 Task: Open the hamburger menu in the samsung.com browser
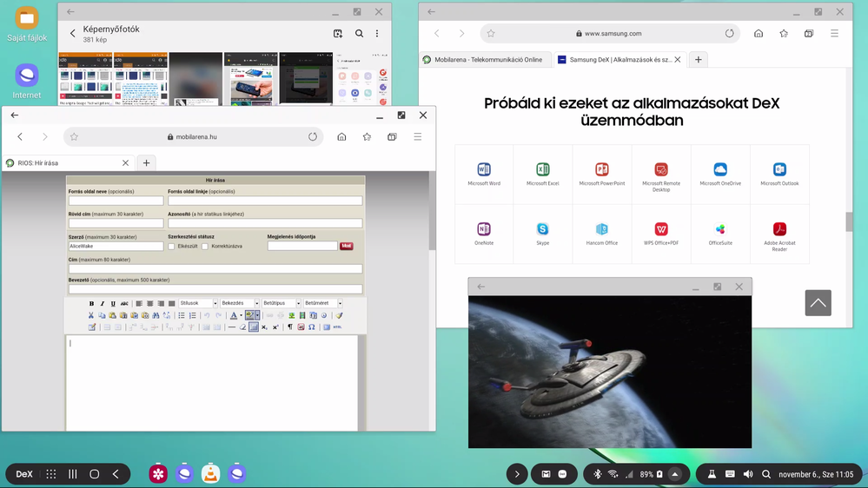click(x=834, y=33)
